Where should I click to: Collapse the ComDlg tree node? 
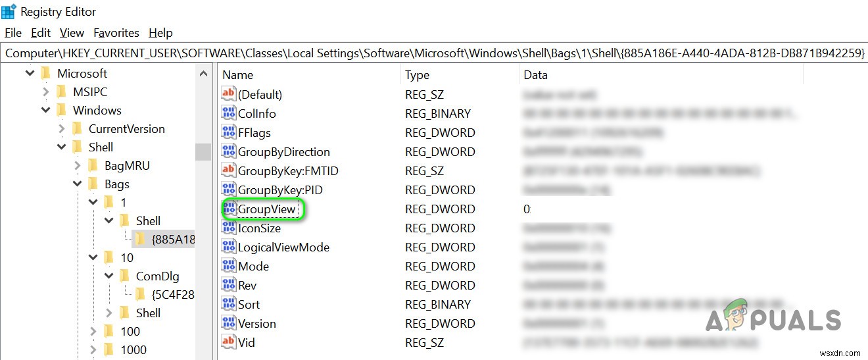(108, 276)
